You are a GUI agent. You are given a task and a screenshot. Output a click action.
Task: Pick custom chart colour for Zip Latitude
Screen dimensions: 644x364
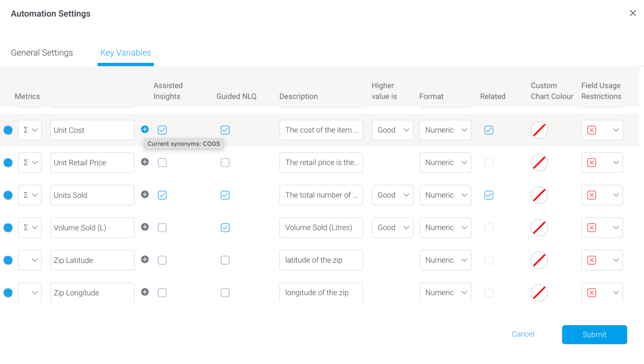[x=539, y=260]
